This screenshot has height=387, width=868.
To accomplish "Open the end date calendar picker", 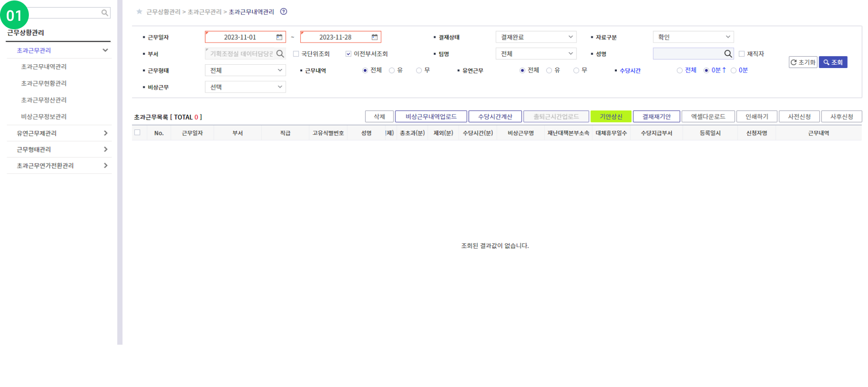I will [375, 37].
